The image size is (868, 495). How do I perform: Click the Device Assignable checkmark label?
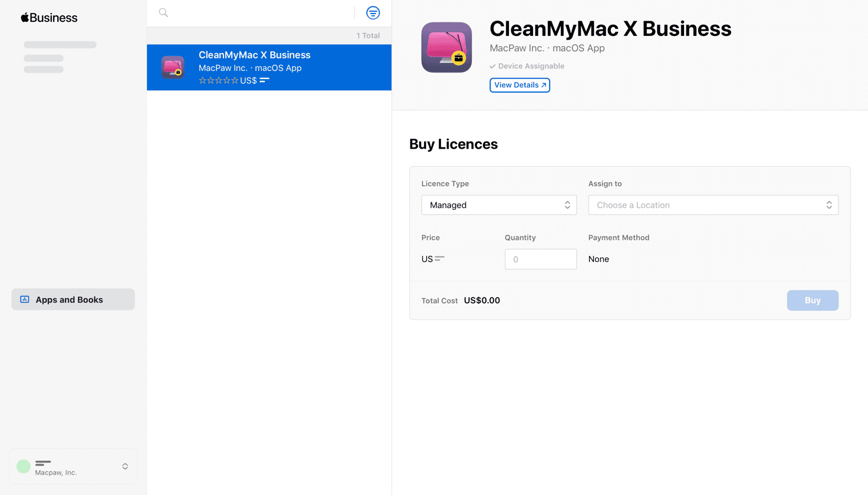[527, 66]
